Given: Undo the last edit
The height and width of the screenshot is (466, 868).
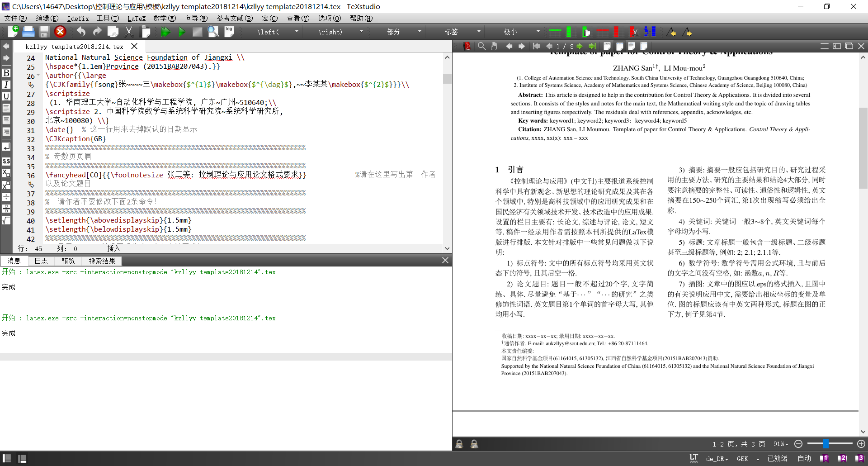Looking at the screenshot, I should coord(81,32).
